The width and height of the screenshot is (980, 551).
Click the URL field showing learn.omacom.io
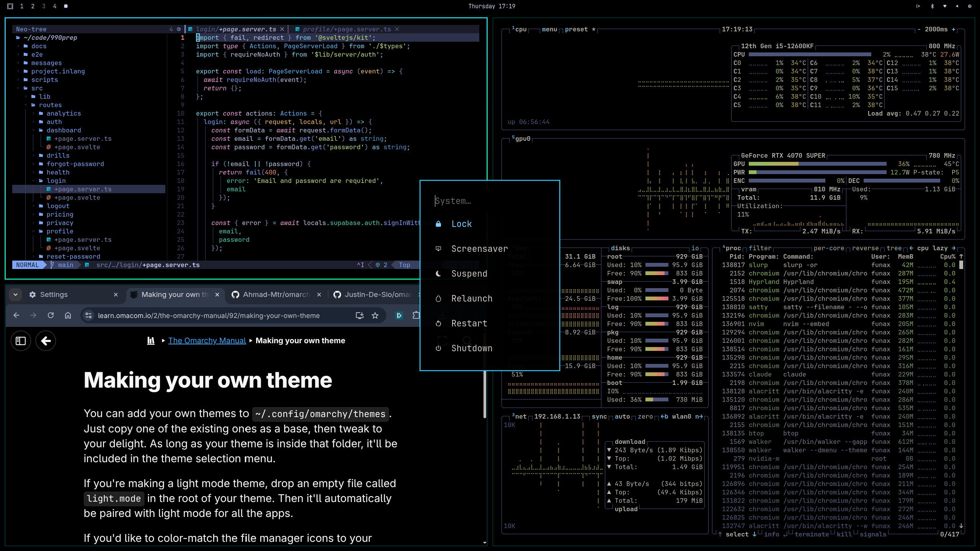click(209, 316)
